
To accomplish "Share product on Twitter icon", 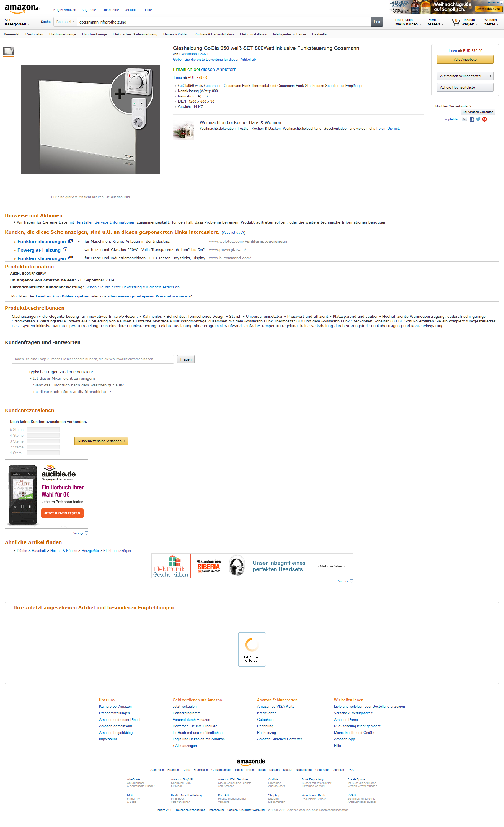I will pyautogui.click(x=478, y=119).
